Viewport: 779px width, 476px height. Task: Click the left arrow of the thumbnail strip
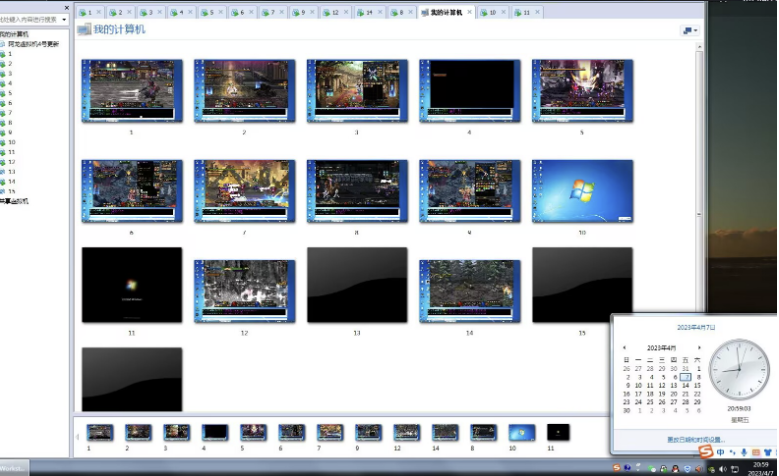tap(78, 437)
